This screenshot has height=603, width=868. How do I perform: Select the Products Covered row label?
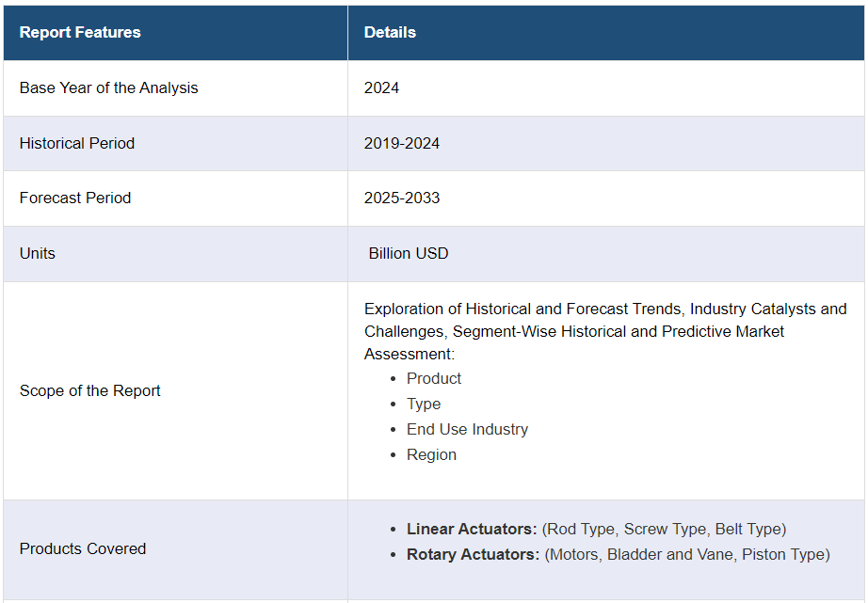[83, 548]
